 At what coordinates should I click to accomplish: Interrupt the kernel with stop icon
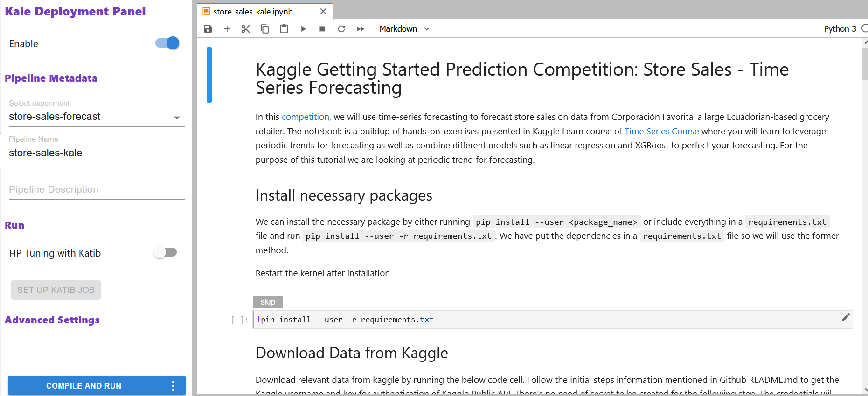pyautogui.click(x=322, y=29)
